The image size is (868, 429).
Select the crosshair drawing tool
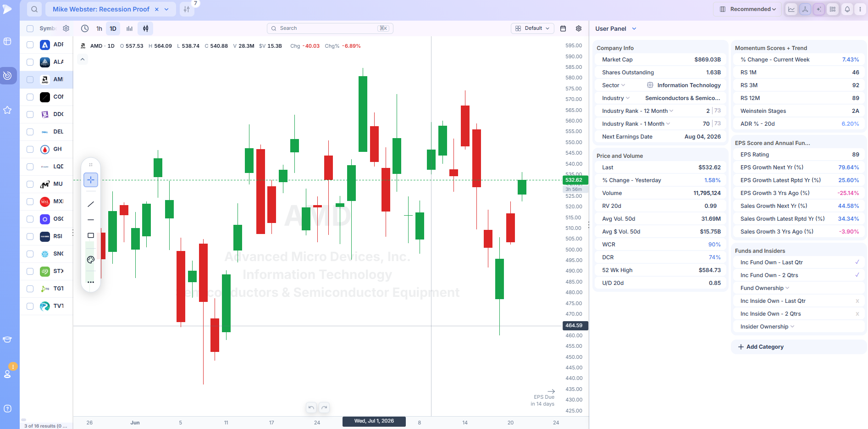91,180
